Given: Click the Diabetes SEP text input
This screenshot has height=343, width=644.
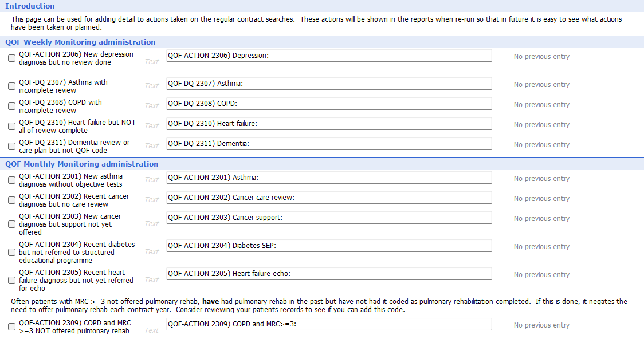Looking at the screenshot, I should tap(329, 246).
